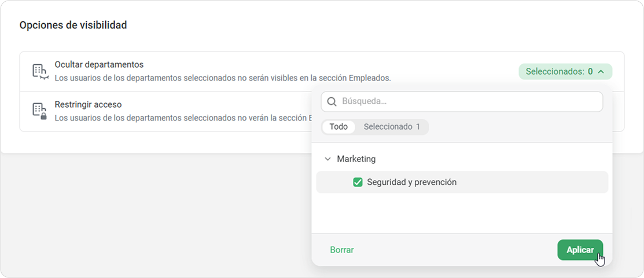Click the empty area below the department list

[x=461, y=213]
